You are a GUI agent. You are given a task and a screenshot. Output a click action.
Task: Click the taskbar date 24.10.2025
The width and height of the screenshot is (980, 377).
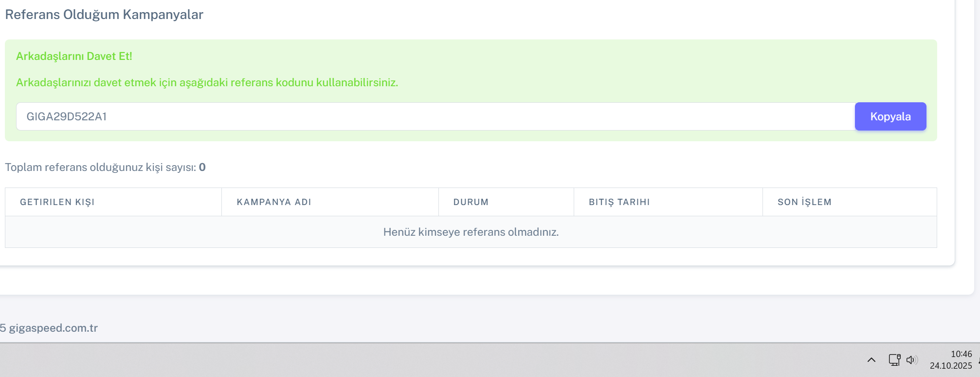coord(950,366)
